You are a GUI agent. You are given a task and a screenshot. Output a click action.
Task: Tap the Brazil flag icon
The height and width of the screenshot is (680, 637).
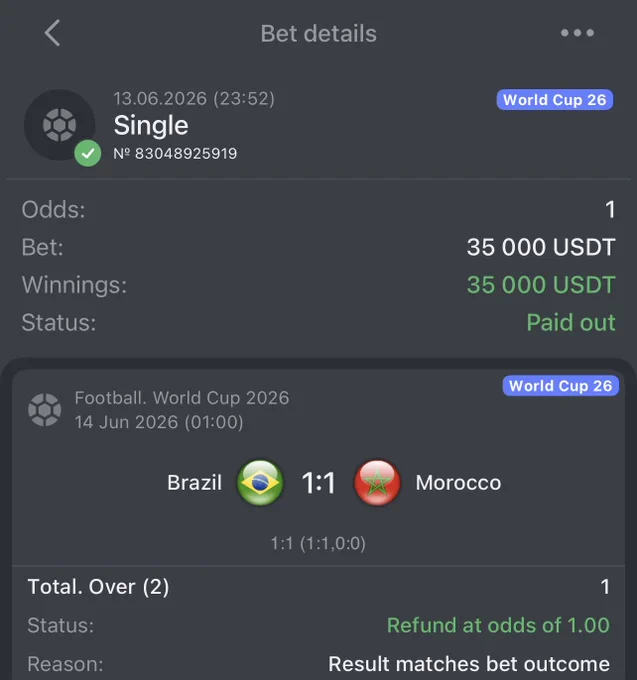click(x=260, y=483)
